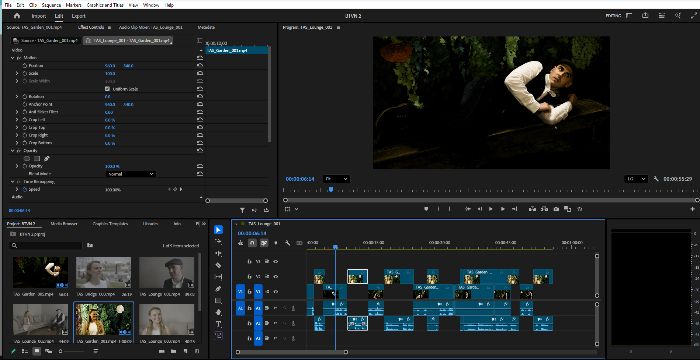Click the Add button at the Program Monitor's corner

693,209
